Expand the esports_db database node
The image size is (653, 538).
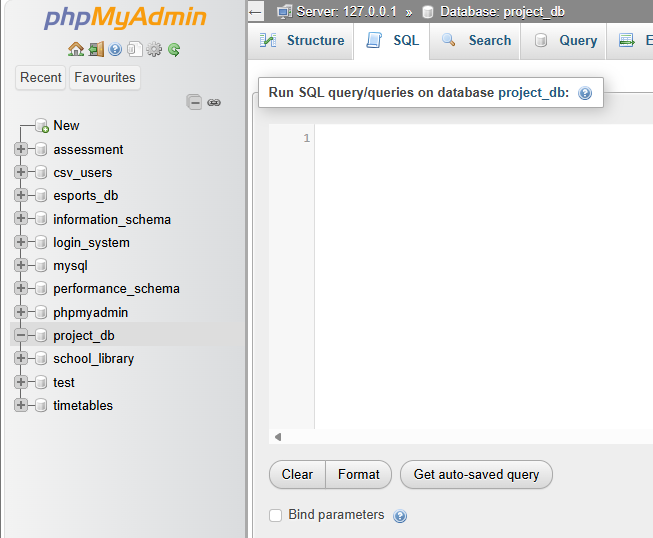click(20, 195)
